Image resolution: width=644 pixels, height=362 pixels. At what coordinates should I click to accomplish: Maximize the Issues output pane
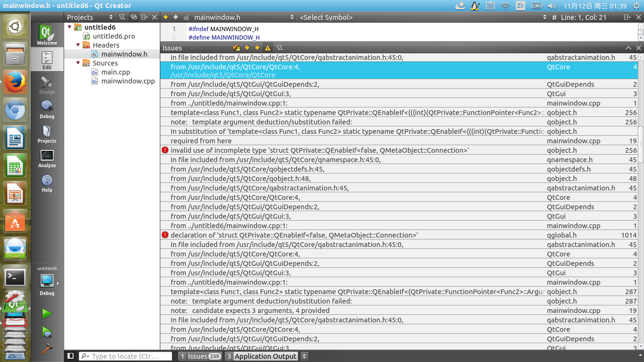point(628,48)
